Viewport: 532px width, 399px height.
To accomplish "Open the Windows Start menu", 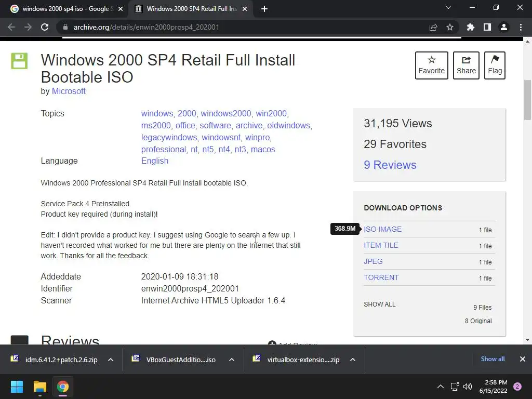I will tap(17, 387).
